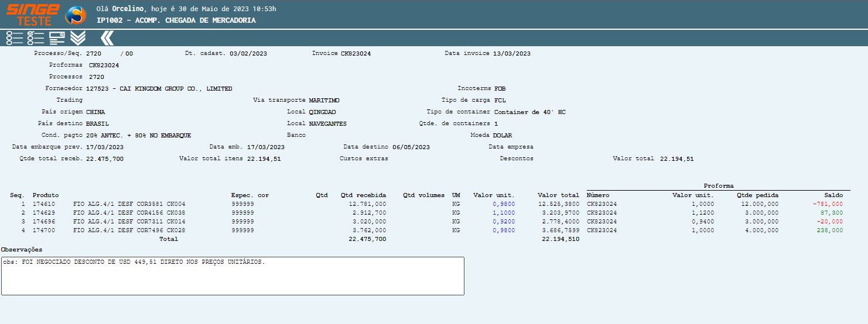This screenshot has width=868, height=324.
Task: Select product code 174610 in first row
Action: coord(44,204)
